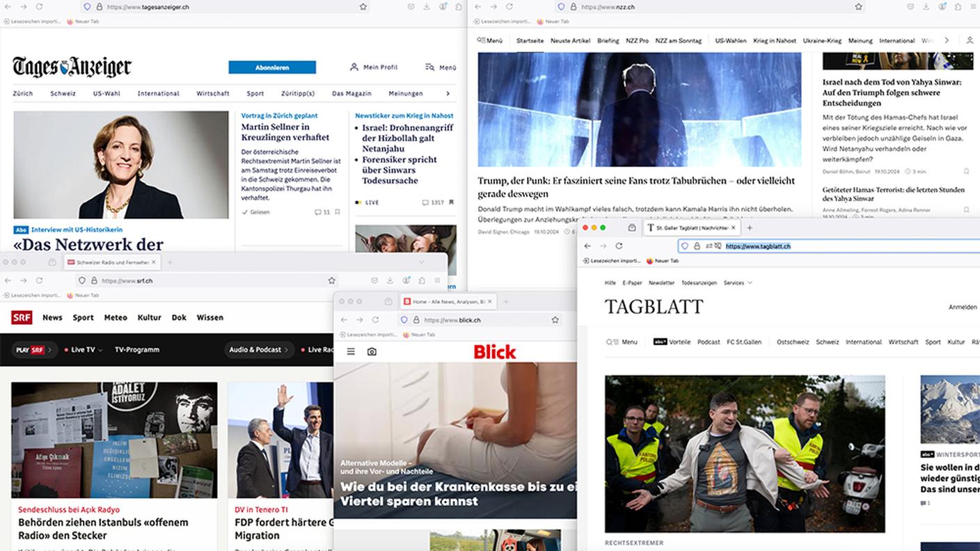980x551 pixels.
Task: Open downloads icon in Tages-Anzeiger browser toolbar
Action: click(x=426, y=7)
